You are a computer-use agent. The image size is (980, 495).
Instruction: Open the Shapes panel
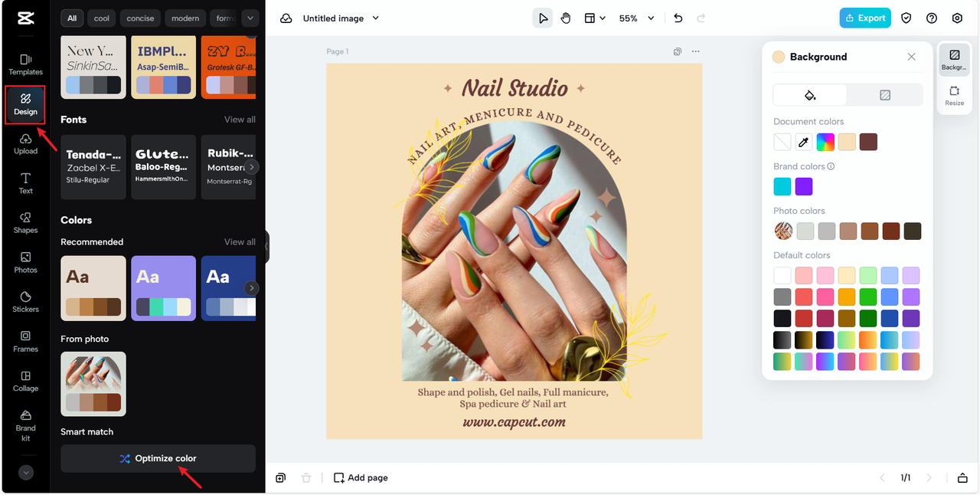tap(25, 223)
